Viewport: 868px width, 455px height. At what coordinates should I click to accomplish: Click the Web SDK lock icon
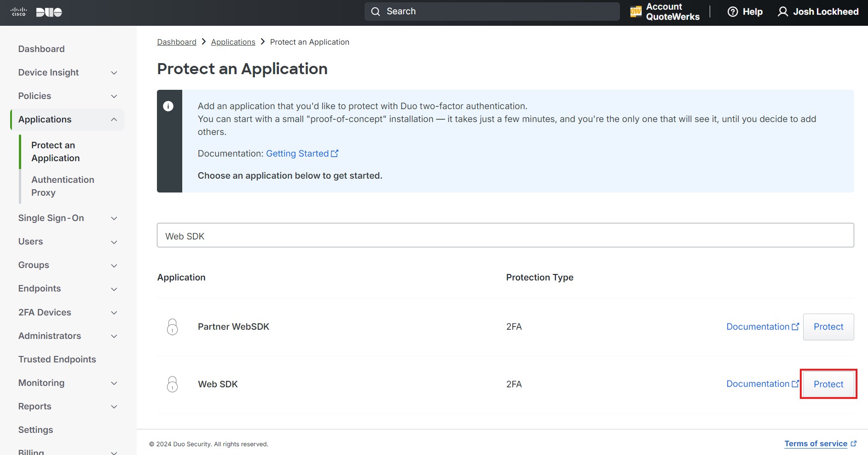[x=172, y=384]
